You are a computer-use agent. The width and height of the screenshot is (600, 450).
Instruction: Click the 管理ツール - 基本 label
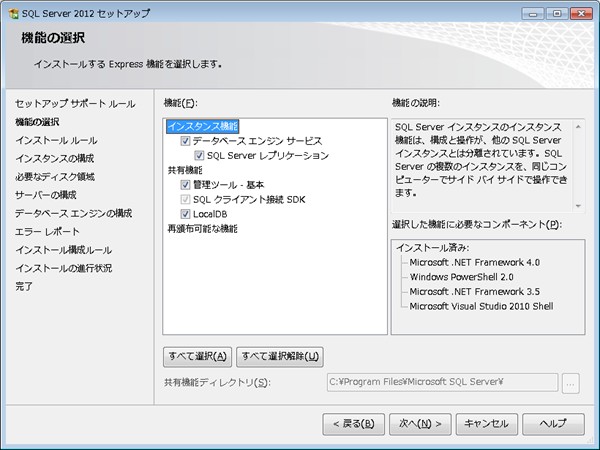pyautogui.click(x=228, y=185)
